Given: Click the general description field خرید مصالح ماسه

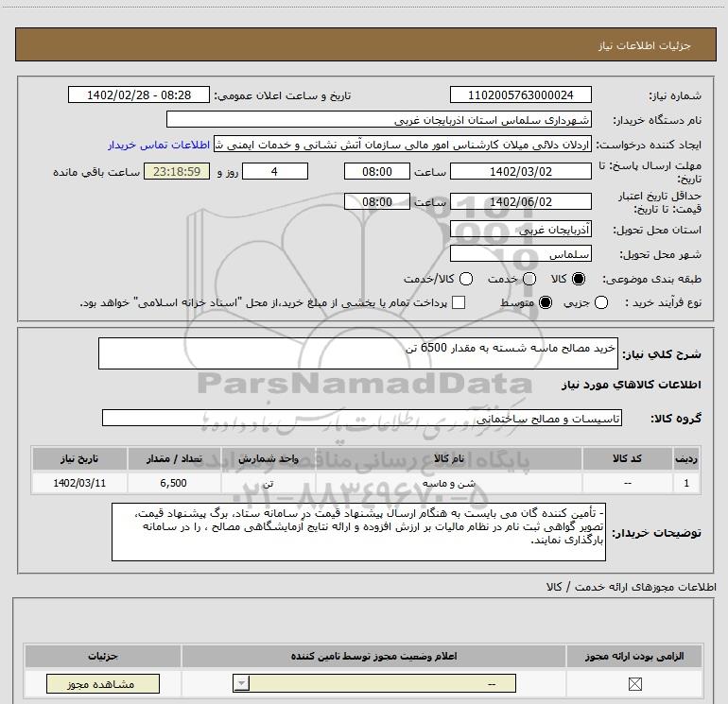Looking at the screenshot, I should tap(358, 353).
